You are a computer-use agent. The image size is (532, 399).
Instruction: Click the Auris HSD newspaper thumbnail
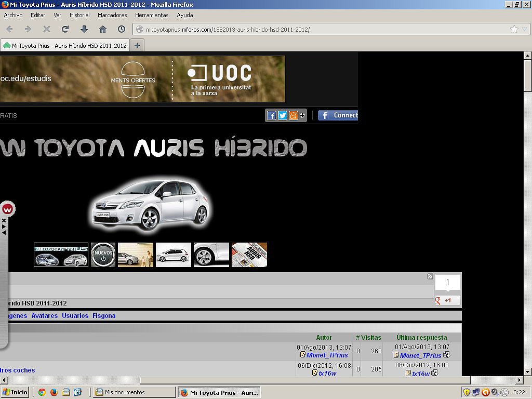point(249,255)
